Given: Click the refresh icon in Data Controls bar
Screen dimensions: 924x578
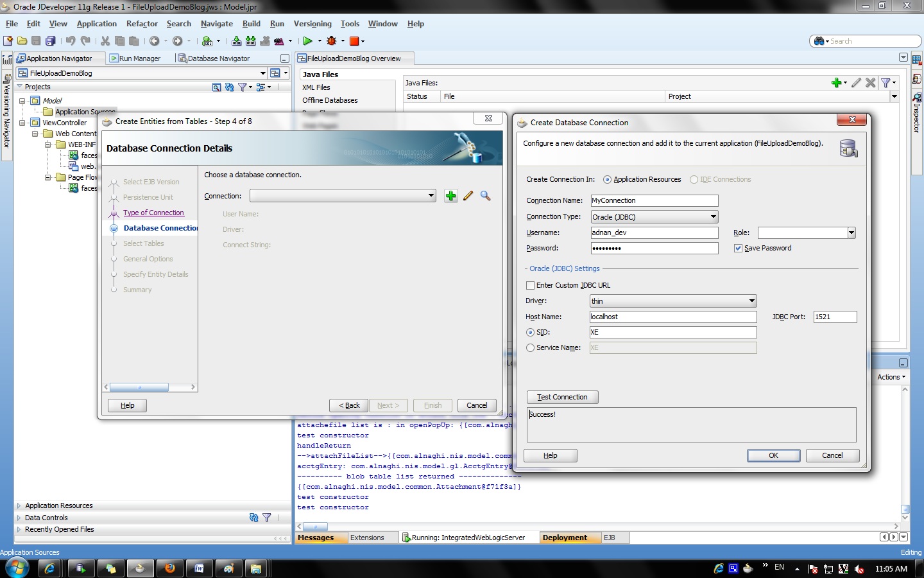Looking at the screenshot, I should [253, 518].
